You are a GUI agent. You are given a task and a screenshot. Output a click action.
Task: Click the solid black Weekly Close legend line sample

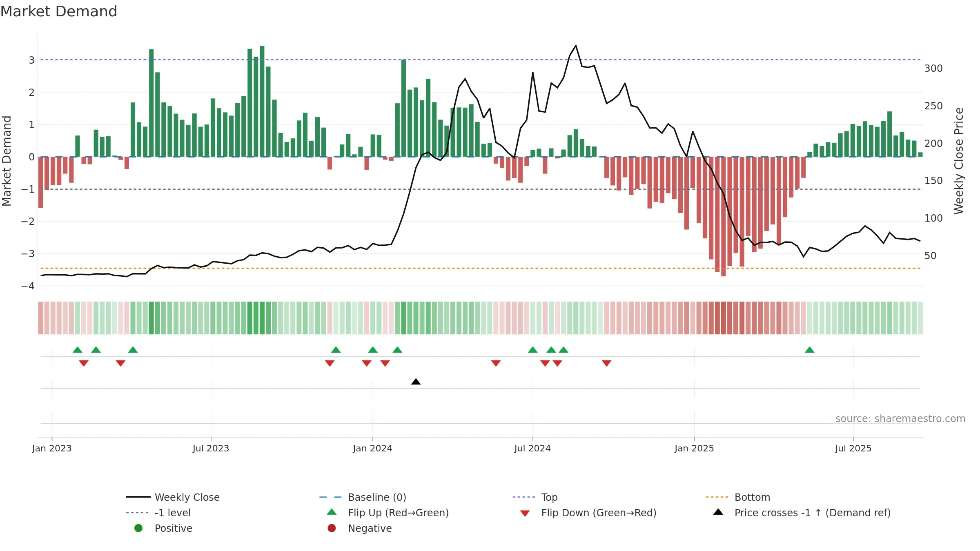point(138,497)
